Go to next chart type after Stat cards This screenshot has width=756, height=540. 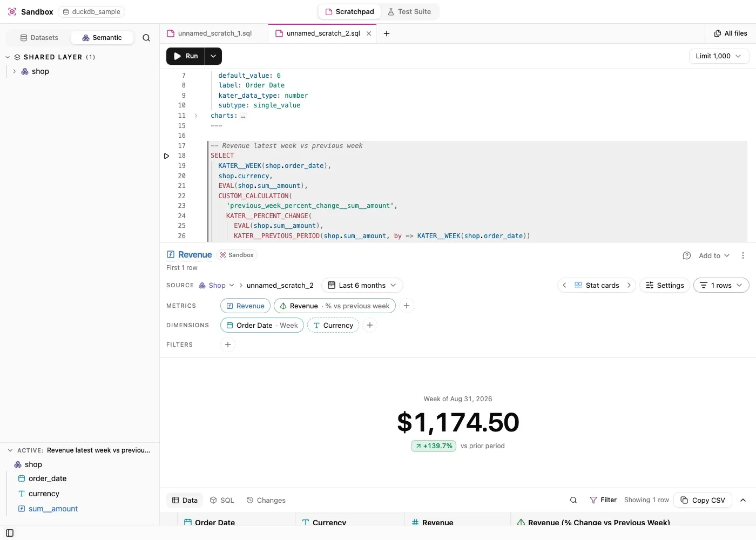coord(629,285)
